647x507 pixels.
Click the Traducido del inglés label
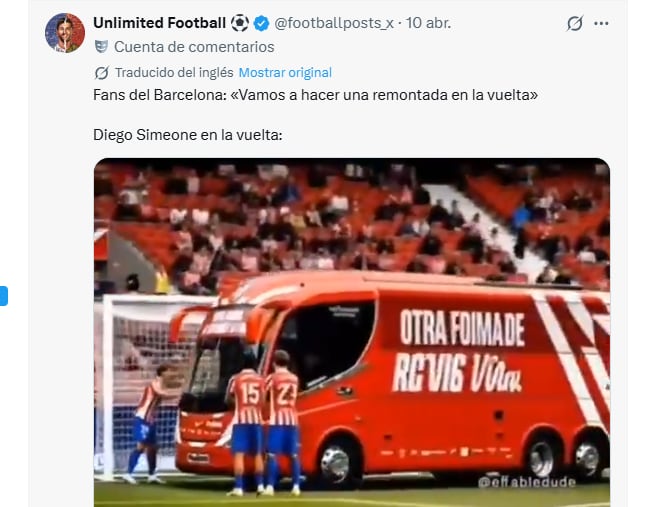(x=174, y=73)
